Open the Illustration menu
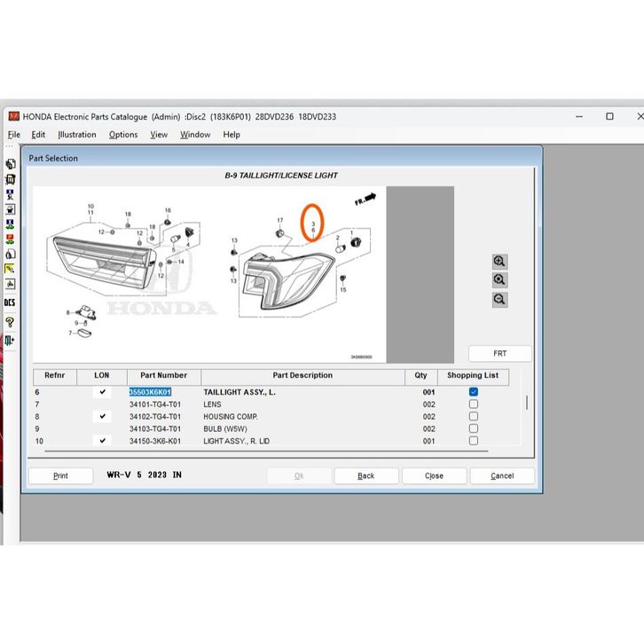The image size is (644, 644). click(77, 135)
